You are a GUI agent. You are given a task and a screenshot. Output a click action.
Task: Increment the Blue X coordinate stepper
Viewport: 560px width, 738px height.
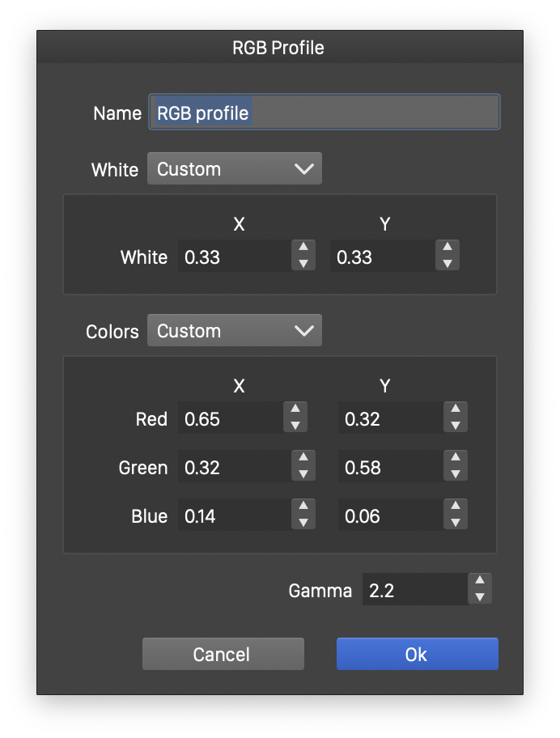pos(303,507)
